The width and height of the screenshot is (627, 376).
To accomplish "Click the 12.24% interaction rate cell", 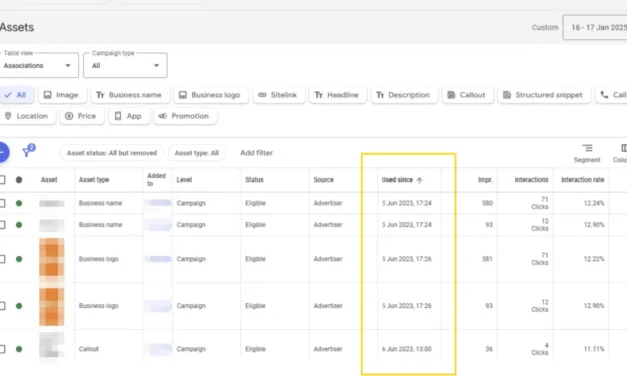I will [594, 203].
